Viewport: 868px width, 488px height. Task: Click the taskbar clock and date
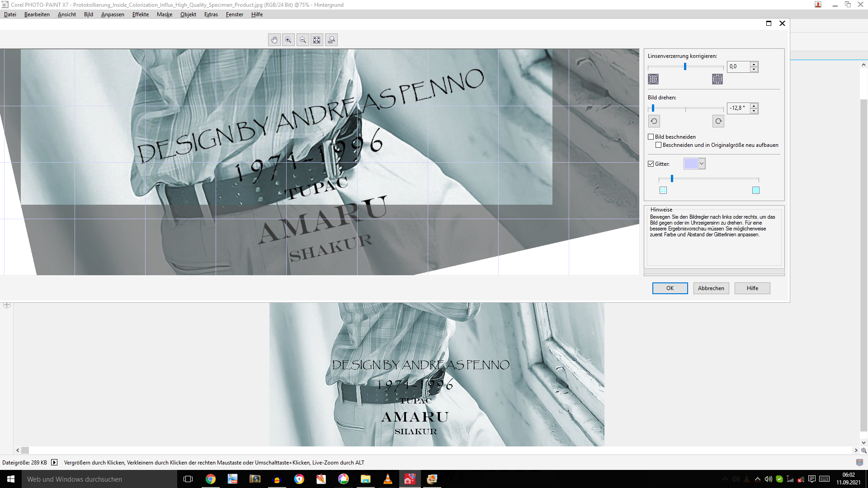pyautogui.click(x=849, y=479)
